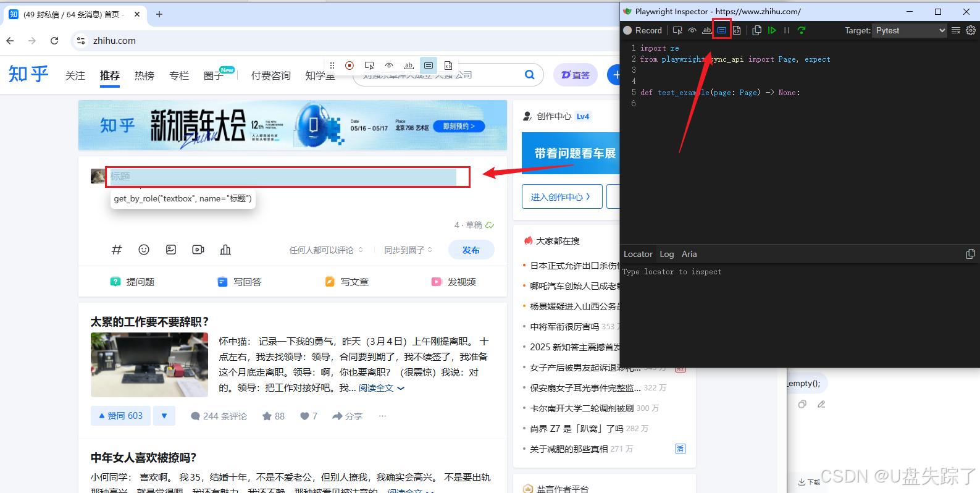Click the 'Type locator to inspect' field
The height and width of the screenshot is (493, 980).
800,272
